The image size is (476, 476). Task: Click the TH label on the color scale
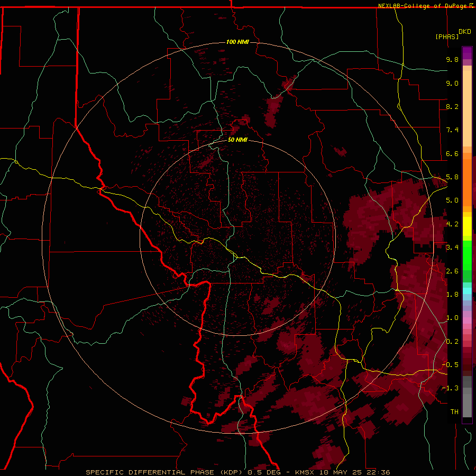tap(454, 412)
